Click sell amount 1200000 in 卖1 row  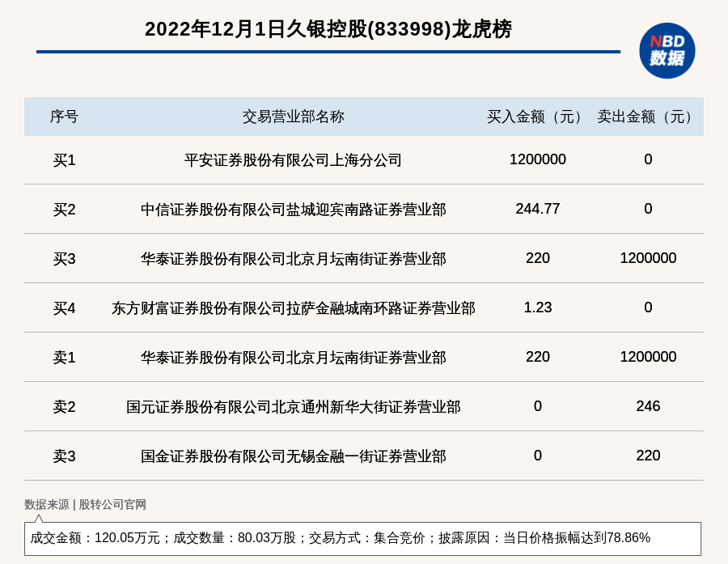(648, 356)
